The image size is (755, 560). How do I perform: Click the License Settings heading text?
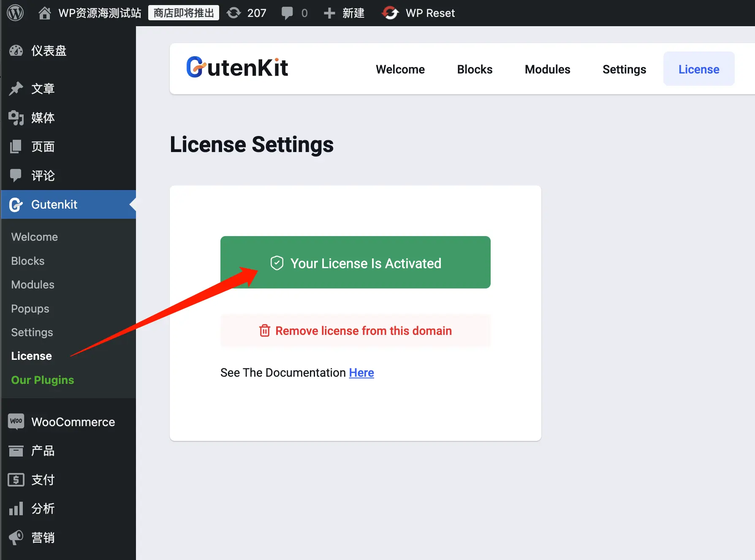[252, 145]
